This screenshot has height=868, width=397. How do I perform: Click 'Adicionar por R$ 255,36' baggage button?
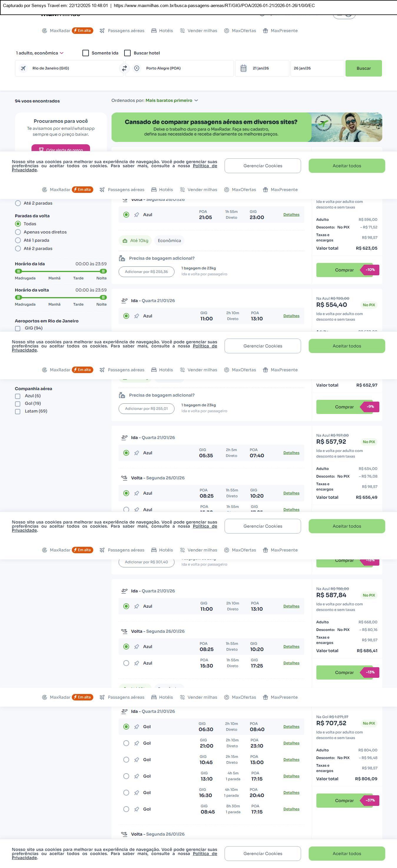147,272
